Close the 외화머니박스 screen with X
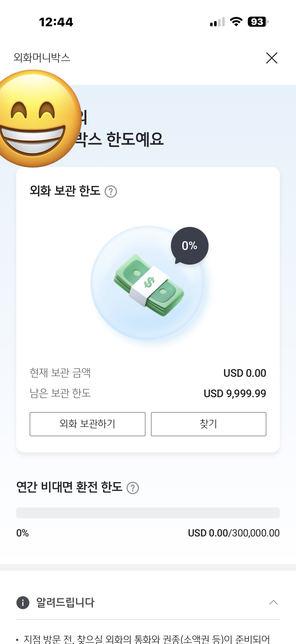This screenshot has width=296, height=644. pos(272,58)
